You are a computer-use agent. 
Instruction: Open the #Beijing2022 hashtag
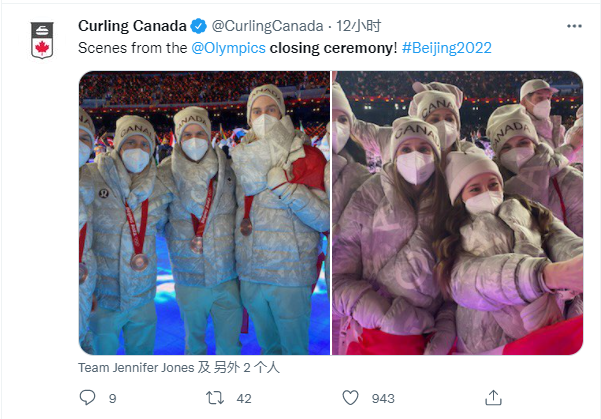[446, 47]
